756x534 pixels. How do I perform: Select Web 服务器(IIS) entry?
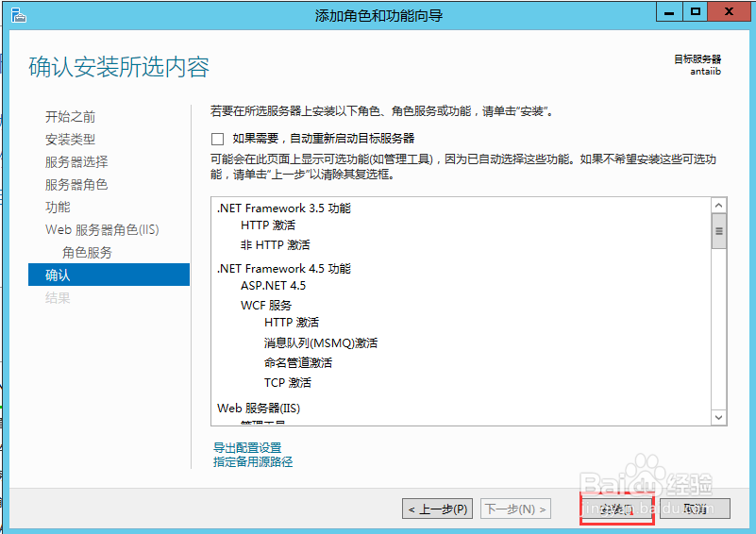tap(259, 409)
